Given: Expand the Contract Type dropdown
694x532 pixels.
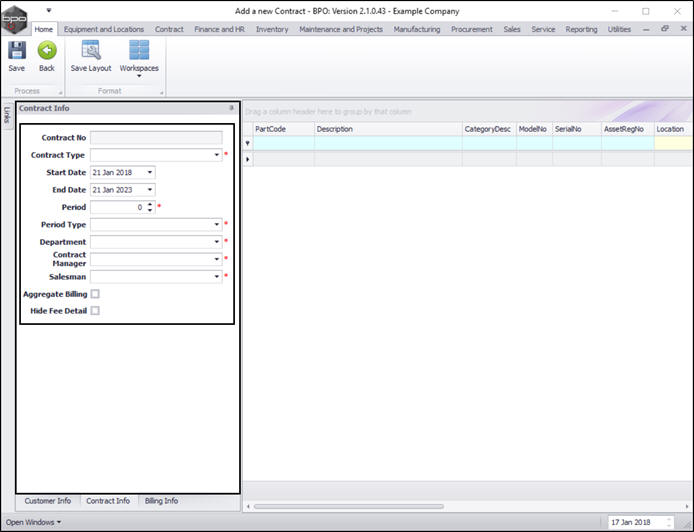Looking at the screenshot, I should click(216, 156).
